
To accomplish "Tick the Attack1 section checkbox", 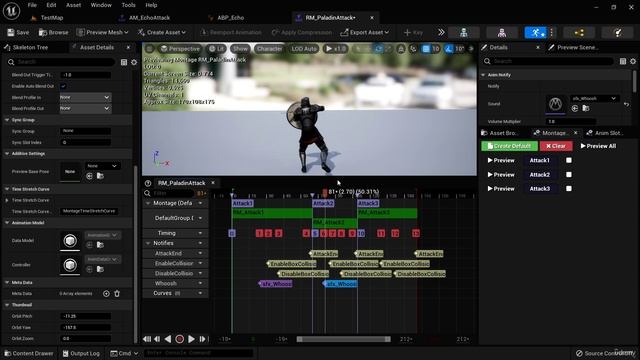I will (x=569, y=160).
